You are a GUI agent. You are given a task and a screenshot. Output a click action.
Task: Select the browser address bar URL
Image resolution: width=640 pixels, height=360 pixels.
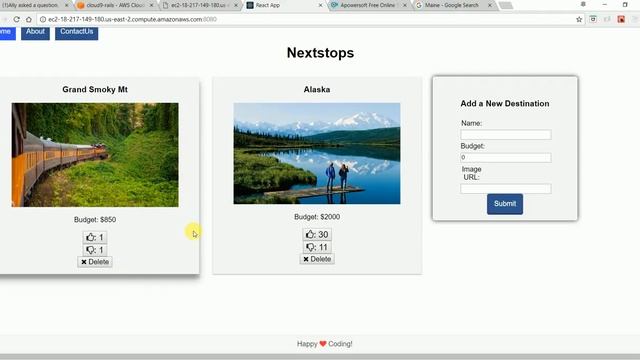(x=133, y=19)
